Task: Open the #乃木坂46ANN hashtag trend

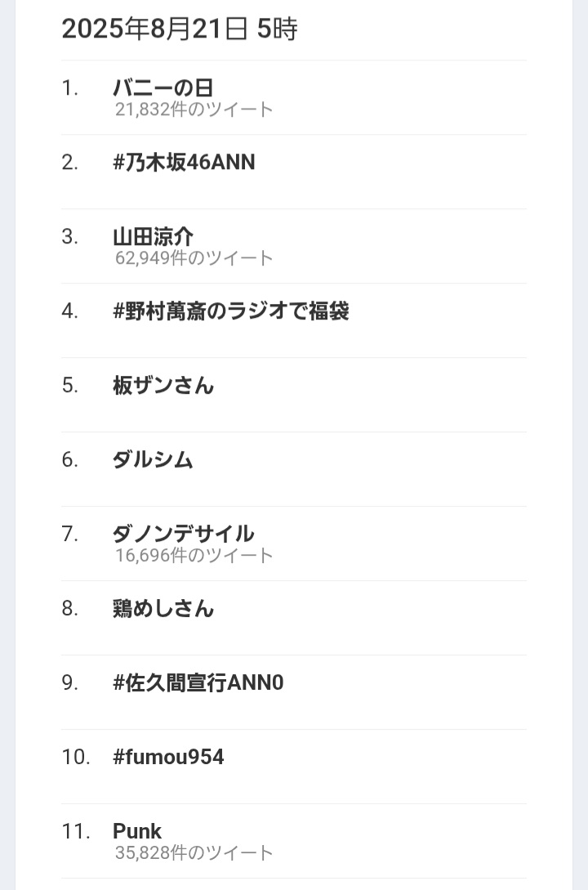Action: [184, 163]
